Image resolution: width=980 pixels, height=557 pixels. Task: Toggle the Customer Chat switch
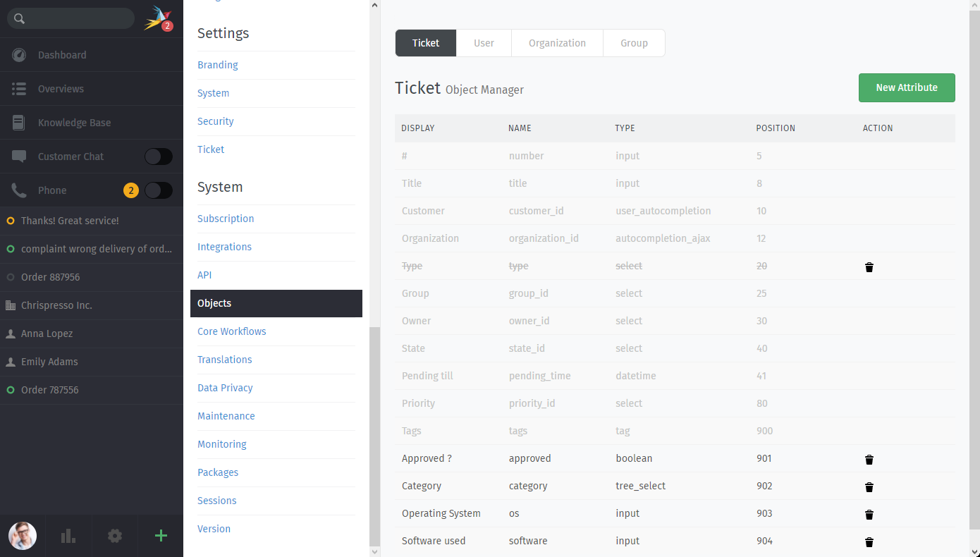click(159, 157)
